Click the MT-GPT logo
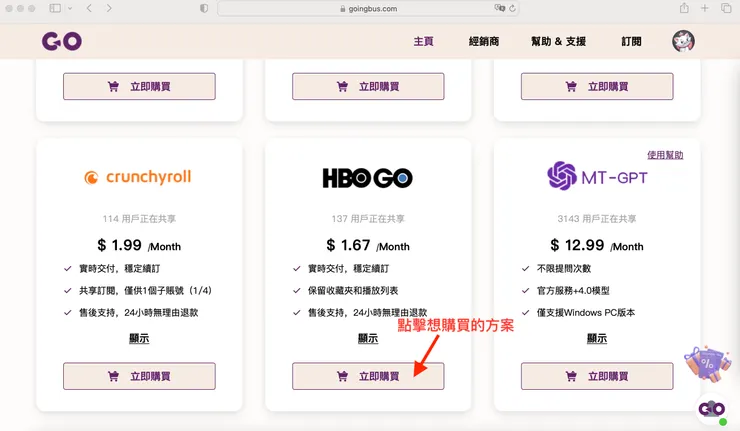 tap(597, 176)
